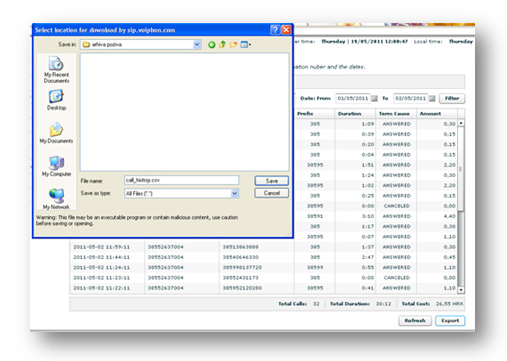Click destination number 38513863888
The image size is (507, 361).
click(x=241, y=247)
